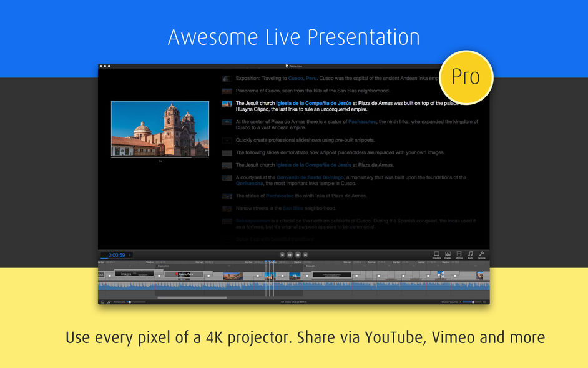Stop the slideshow playback

(298, 255)
